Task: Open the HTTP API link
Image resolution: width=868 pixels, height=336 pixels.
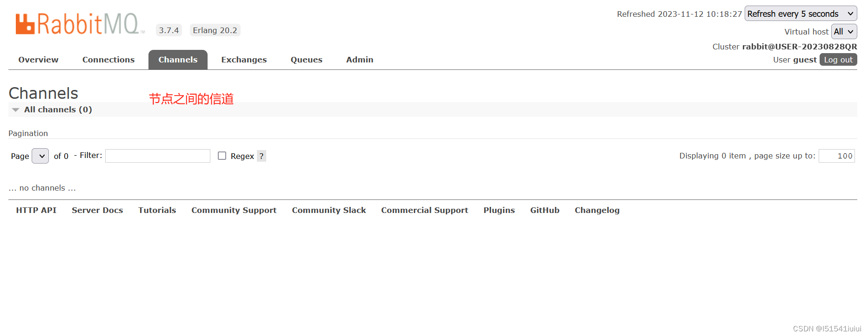Action: pos(36,210)
